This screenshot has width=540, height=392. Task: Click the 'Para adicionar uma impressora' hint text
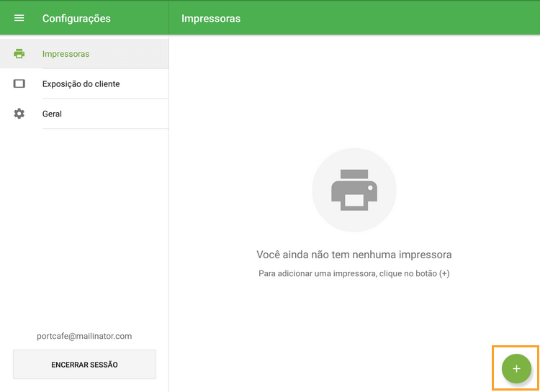354,273
